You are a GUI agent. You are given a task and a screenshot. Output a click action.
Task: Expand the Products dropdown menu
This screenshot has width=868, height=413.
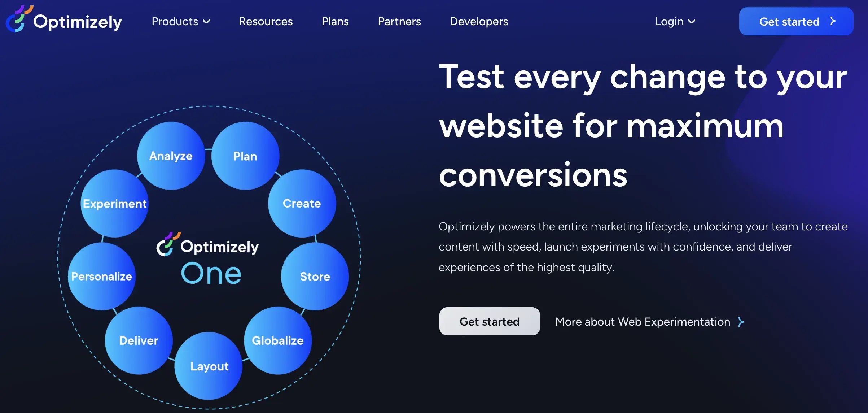click(x=180, y=21)
